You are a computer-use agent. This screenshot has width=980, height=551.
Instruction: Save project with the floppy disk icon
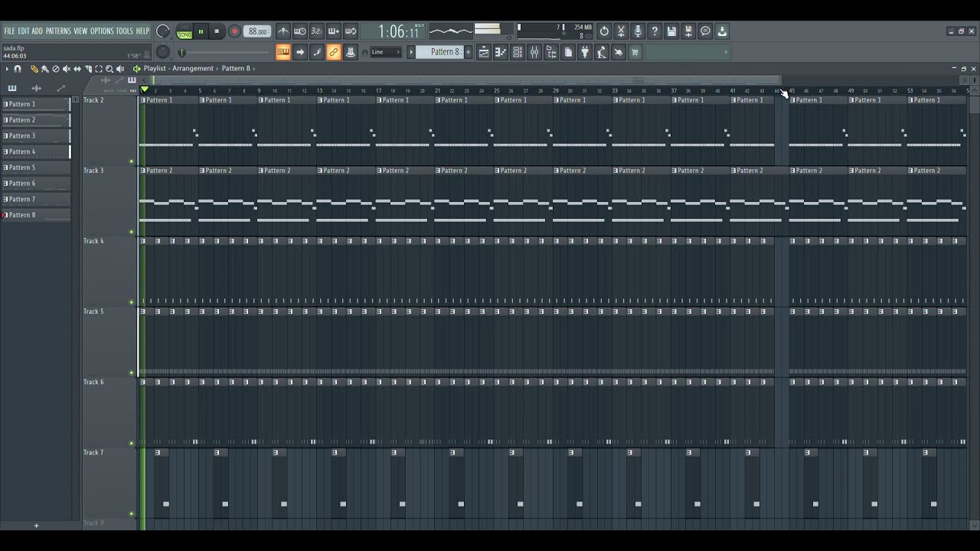pos(671,31)
